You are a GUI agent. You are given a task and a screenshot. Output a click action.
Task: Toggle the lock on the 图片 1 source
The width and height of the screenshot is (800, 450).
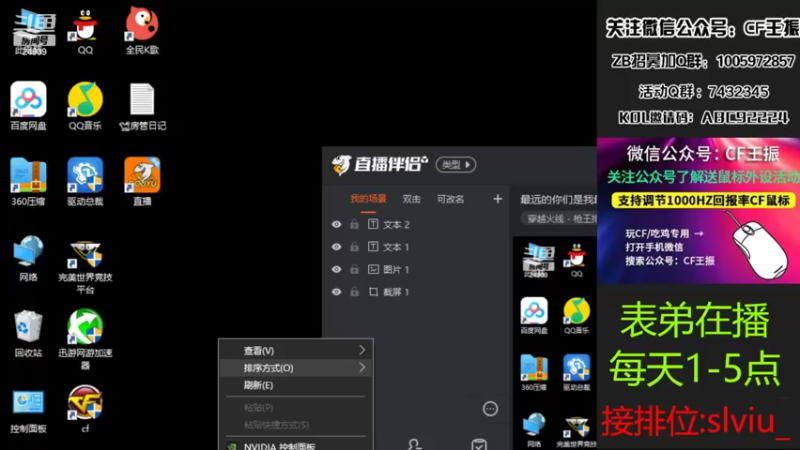pyautogui.click(x=354, y=269)
